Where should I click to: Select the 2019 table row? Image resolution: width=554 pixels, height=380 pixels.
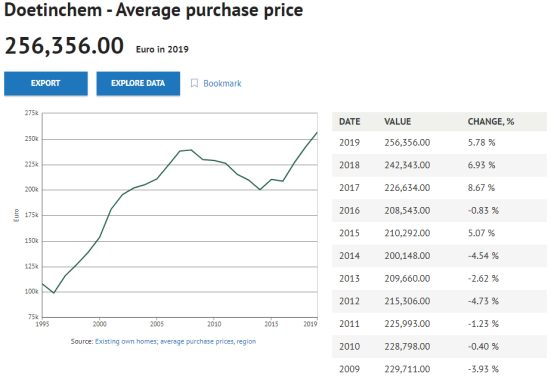[x=439, y=142]
